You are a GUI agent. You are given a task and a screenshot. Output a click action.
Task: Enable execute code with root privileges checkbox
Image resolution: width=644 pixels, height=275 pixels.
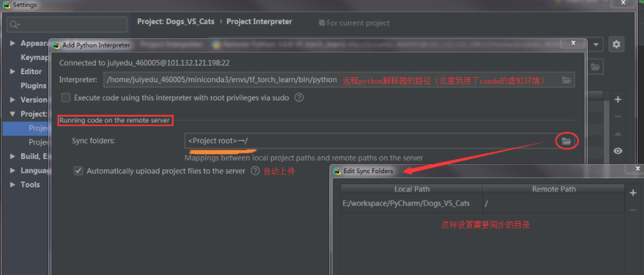pos(66,98)
